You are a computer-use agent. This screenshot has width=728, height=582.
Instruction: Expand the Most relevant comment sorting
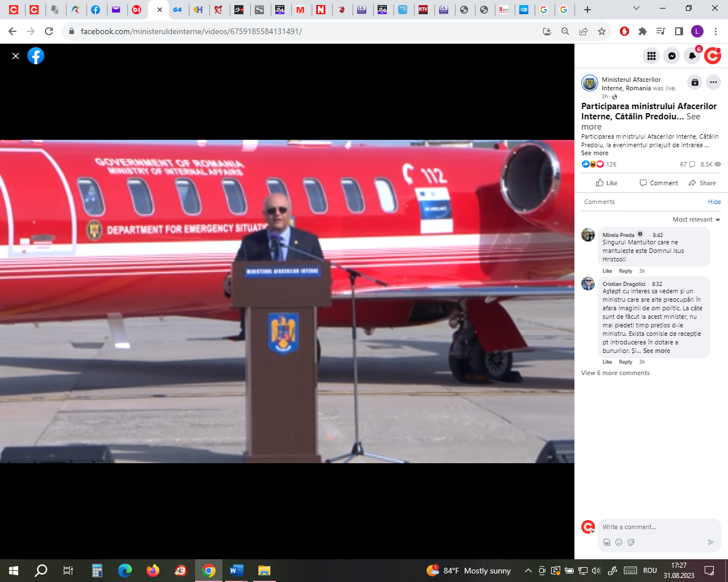click(696, 219)
